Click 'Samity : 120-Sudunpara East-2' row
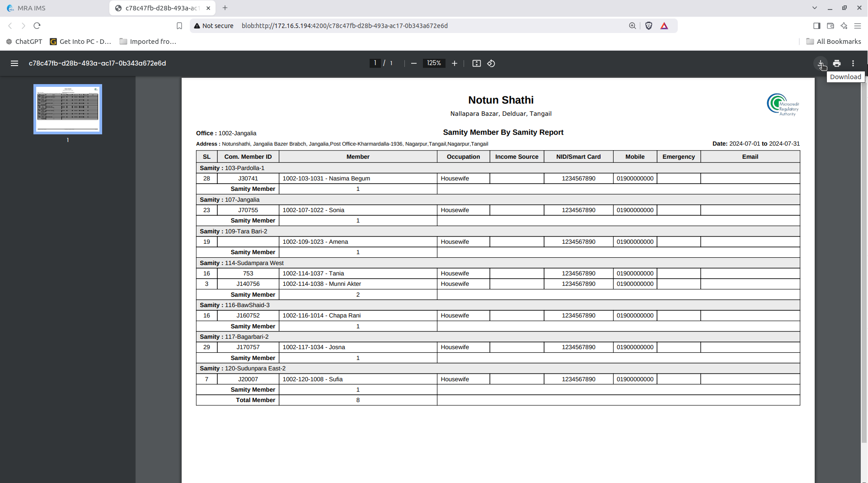This screenshot has width=868, height=483. (498, 369)
